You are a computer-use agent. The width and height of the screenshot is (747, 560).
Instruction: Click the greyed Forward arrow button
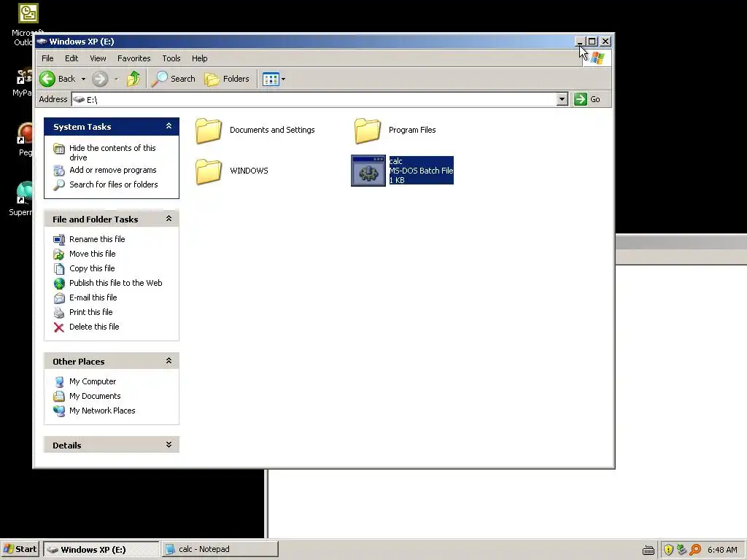click(x=99, y=79)
